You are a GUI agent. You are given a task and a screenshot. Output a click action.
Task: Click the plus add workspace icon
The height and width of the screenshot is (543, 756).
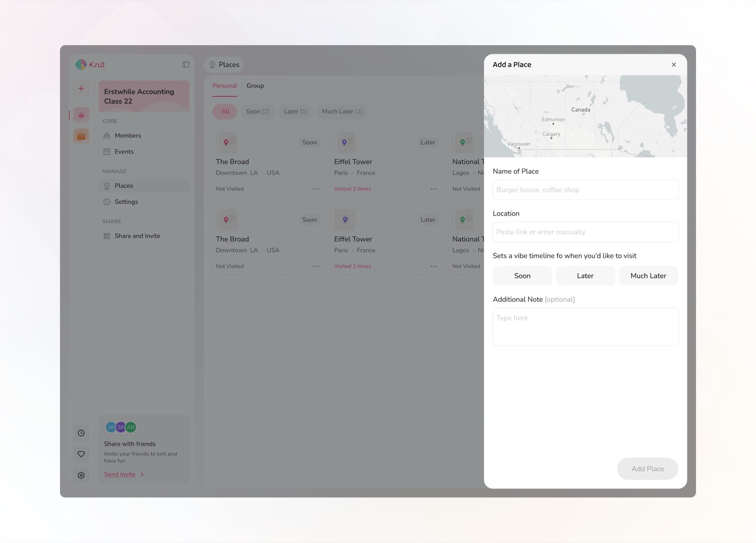[x=81, y=88]
